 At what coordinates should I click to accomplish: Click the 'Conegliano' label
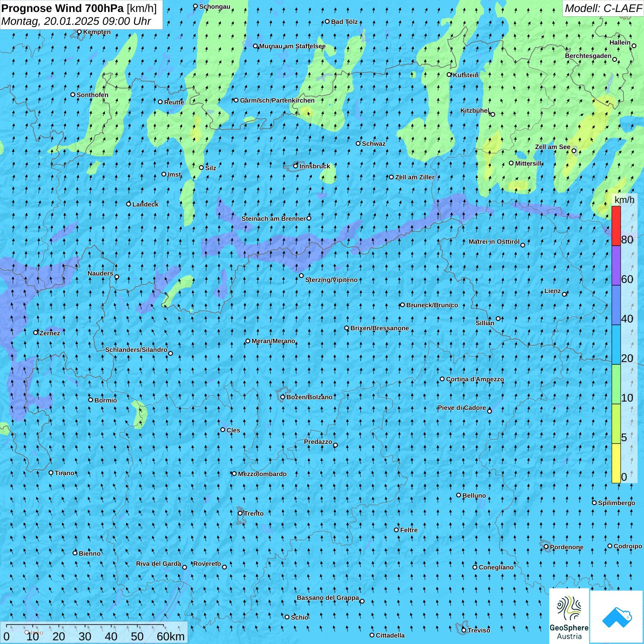tap(496, 568)
